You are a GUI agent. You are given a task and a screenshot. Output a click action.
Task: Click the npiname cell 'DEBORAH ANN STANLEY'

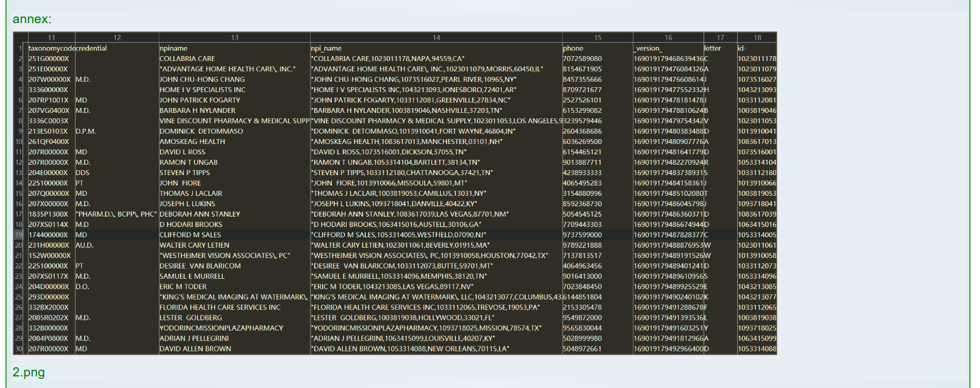(x=234, y=214)
